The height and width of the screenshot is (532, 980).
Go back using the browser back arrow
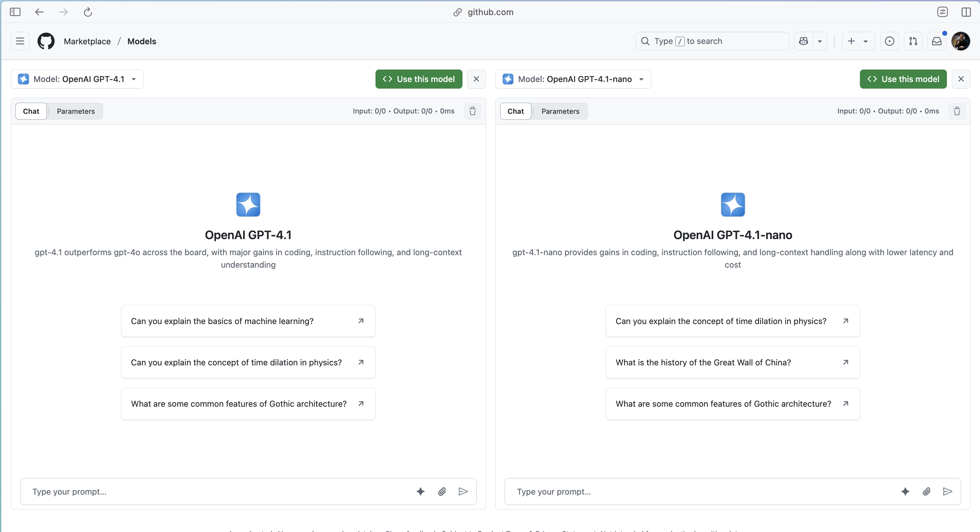click(x=39, y=12)
